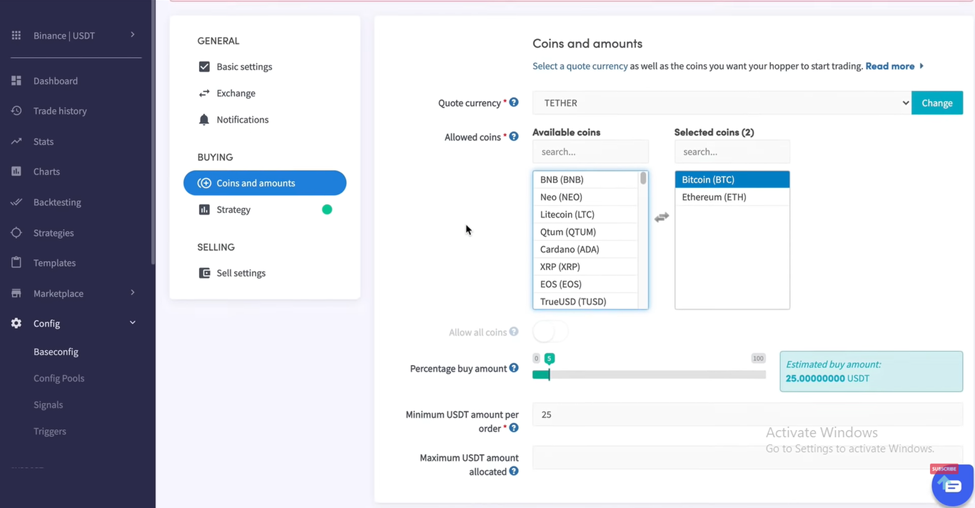Click help icon next to Allowed coins
Image resolution: width=975 pixels, height=508 pixels.
tap(514, 137)
